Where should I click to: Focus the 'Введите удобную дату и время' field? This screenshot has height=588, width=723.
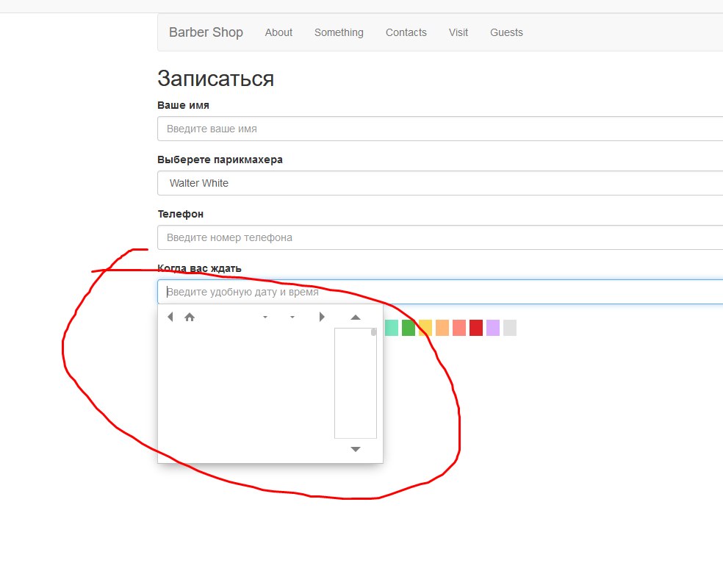pyautogui.click(x=440, y=292)
